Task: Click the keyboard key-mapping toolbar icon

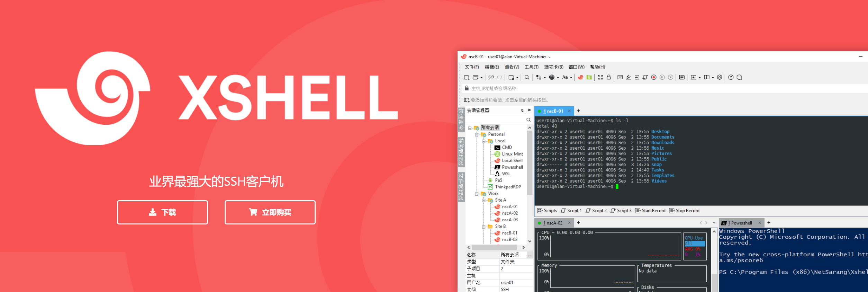Action: point(620,78)
